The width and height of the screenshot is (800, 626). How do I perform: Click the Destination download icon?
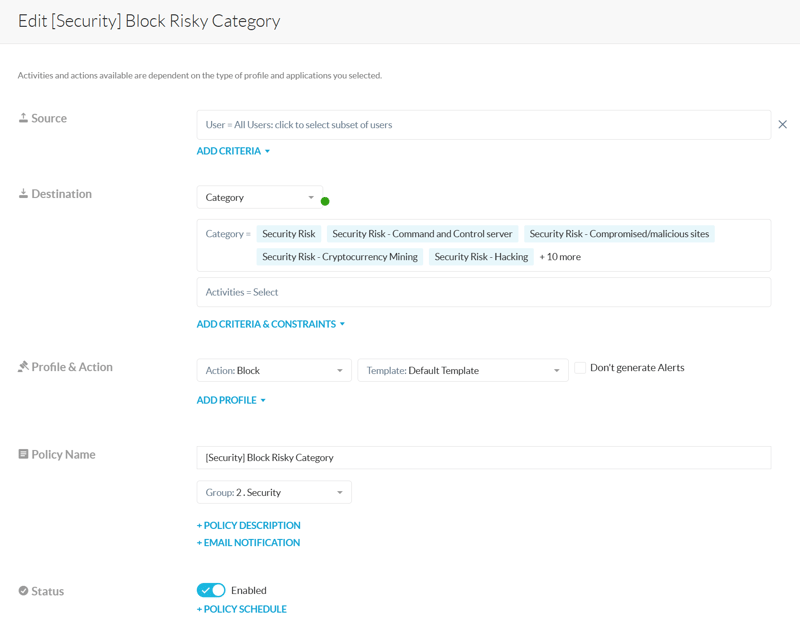pos(23,194)
